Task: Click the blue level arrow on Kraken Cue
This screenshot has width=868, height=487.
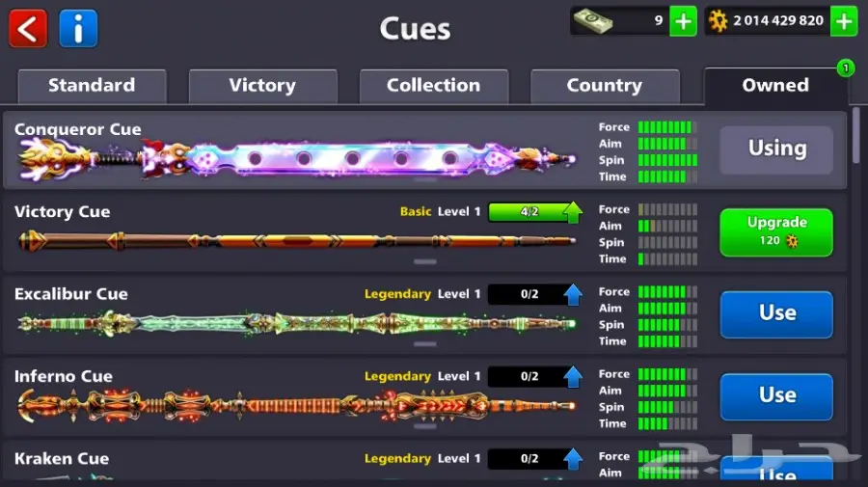Action: (573, 459)
